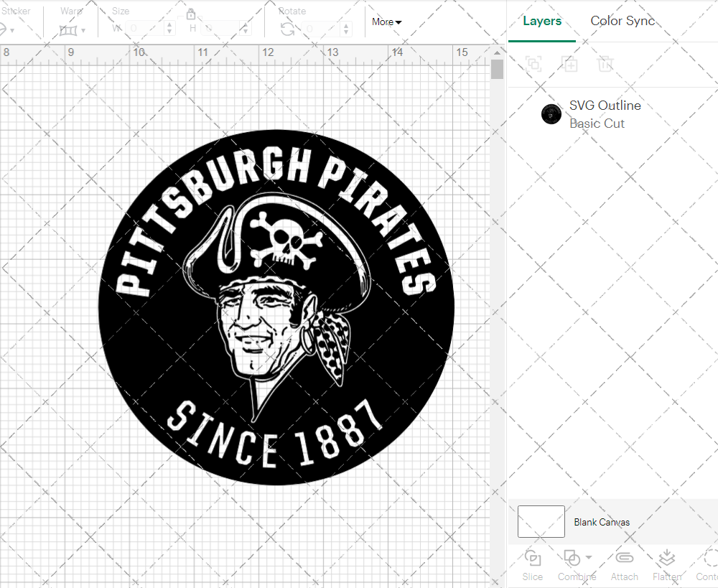Click the Blank Canvas row
The image size is (718, 588).
point(632,522)
